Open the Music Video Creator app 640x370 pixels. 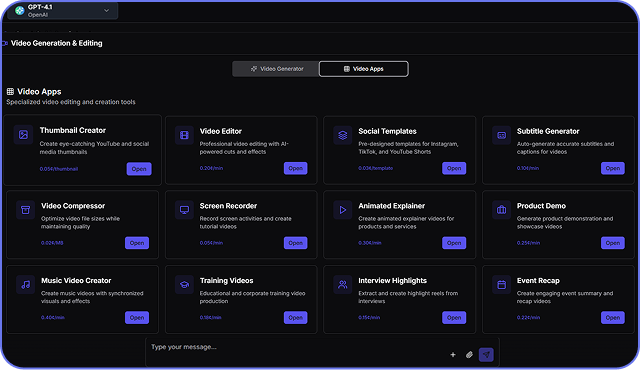coord(137,317)
